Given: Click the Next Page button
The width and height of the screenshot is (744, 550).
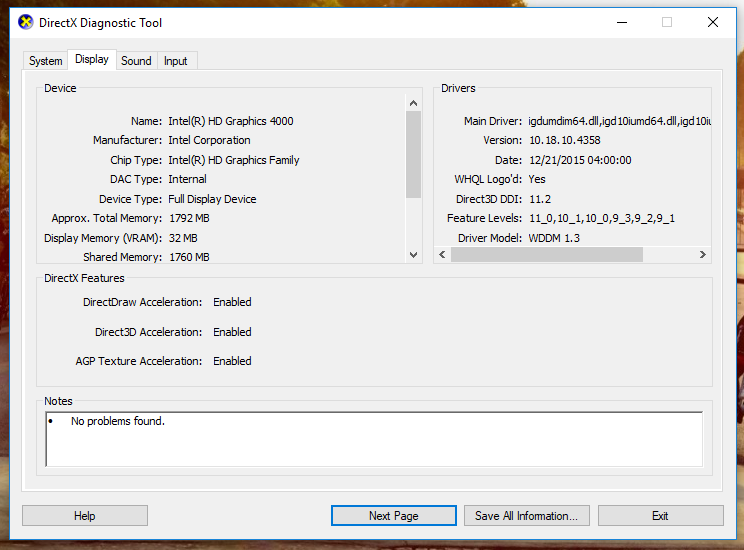Looking at the screenshot, I should [393, 515].
